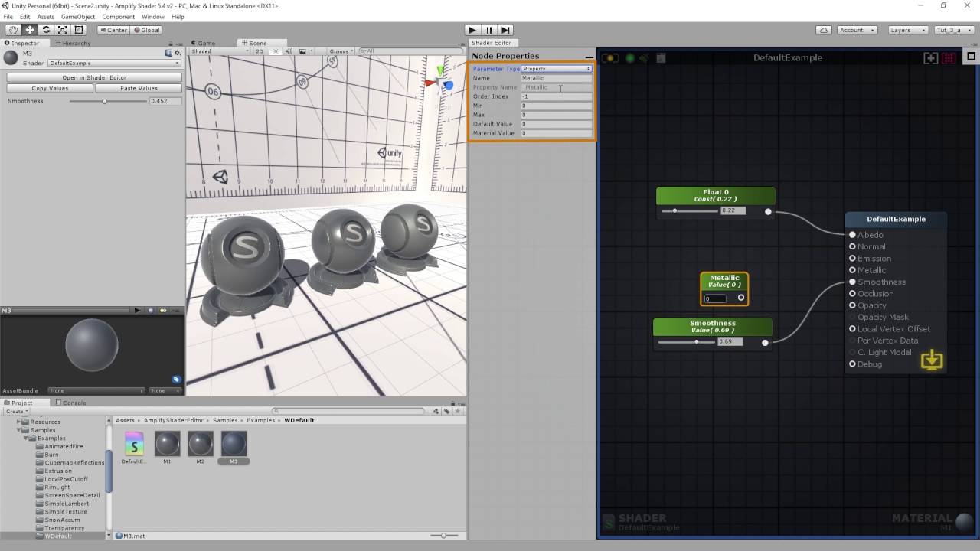Click the green update status icon
Screen dimensions: 980x551
630,58
